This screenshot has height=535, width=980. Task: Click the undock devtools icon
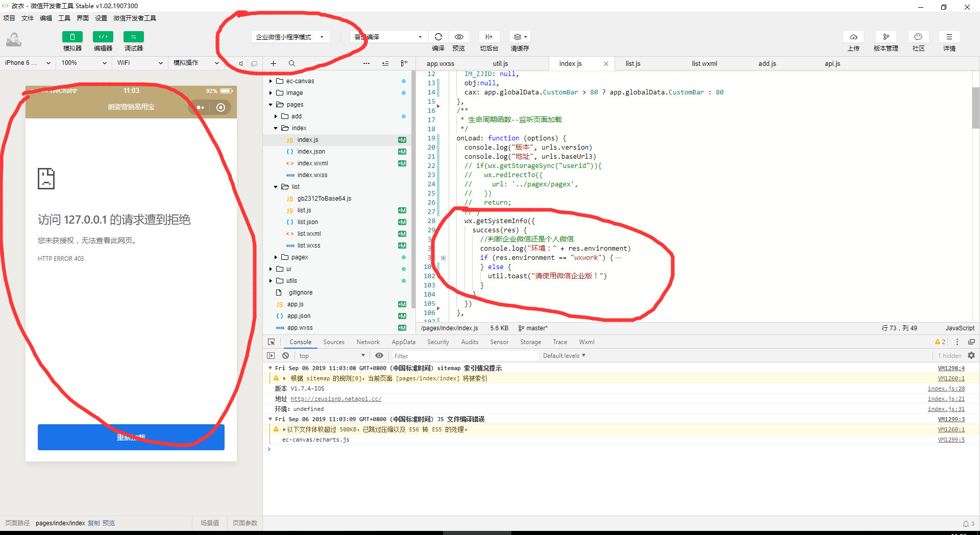click(971, 342)
